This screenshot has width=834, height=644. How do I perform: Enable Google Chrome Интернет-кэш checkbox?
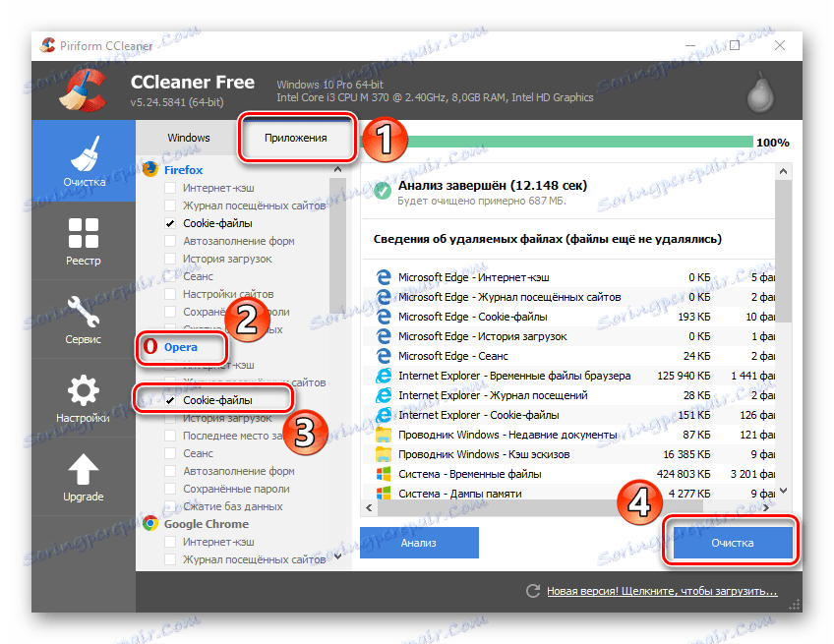click(x=170, y=542)
